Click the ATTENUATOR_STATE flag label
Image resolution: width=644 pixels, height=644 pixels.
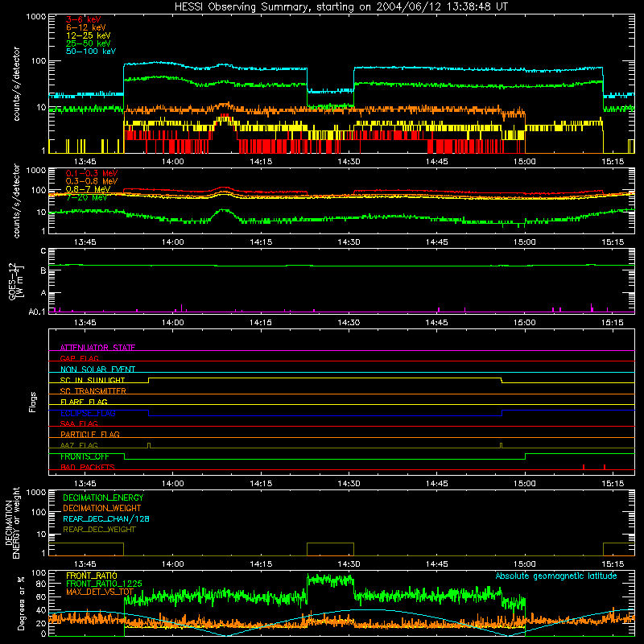(x=97, y=348)
